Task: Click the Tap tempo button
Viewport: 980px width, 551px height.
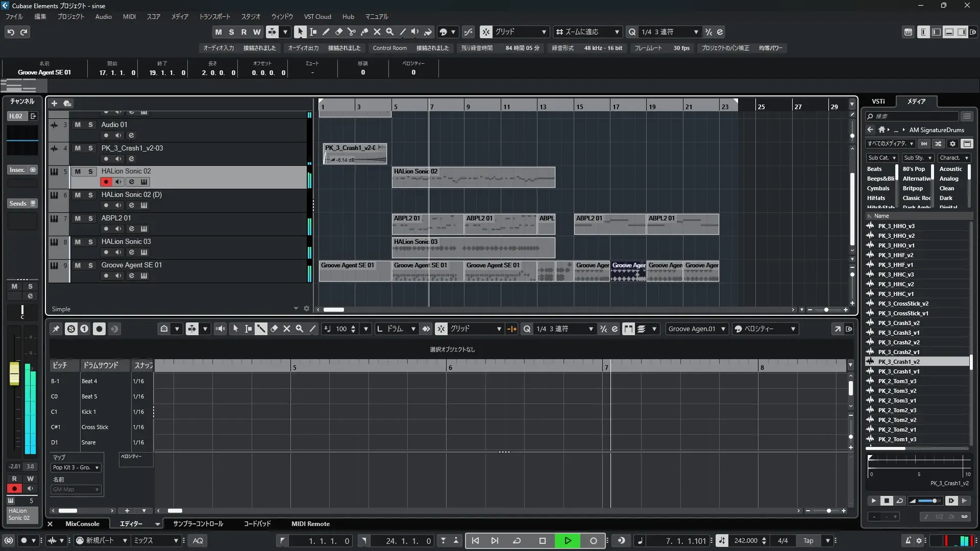Action: click(x=808, y=541)
